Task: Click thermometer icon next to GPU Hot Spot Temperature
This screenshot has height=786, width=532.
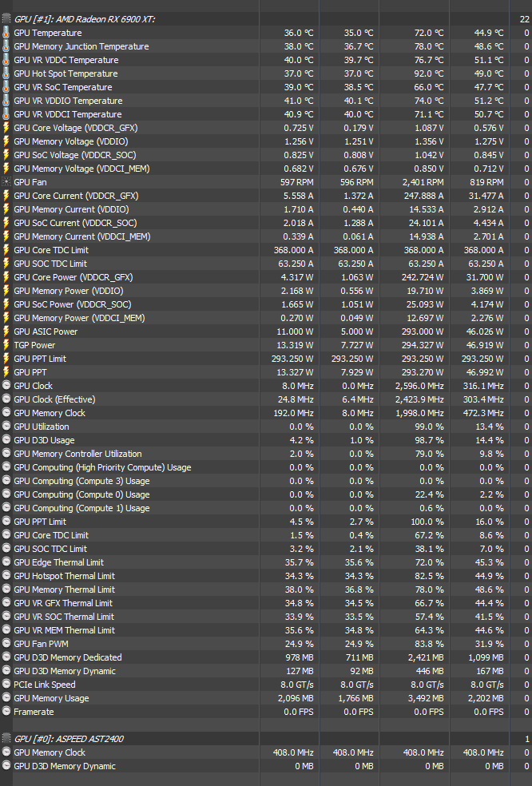Action: tap(6, 73)
